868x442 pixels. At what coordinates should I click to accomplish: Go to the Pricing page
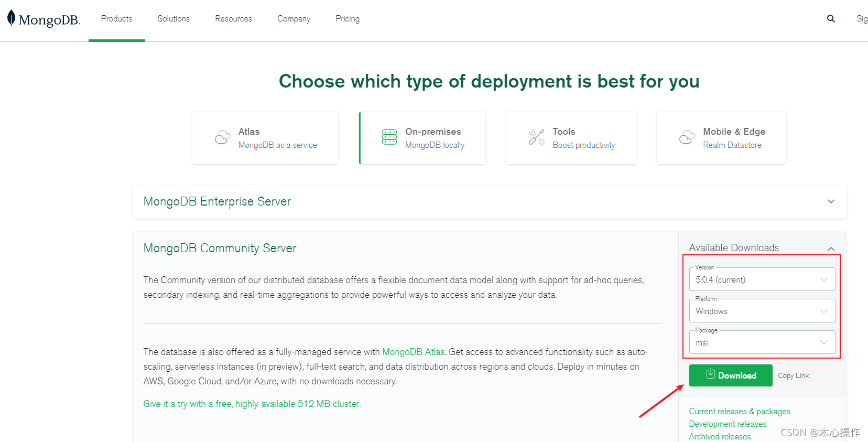[x=348, y=19]
